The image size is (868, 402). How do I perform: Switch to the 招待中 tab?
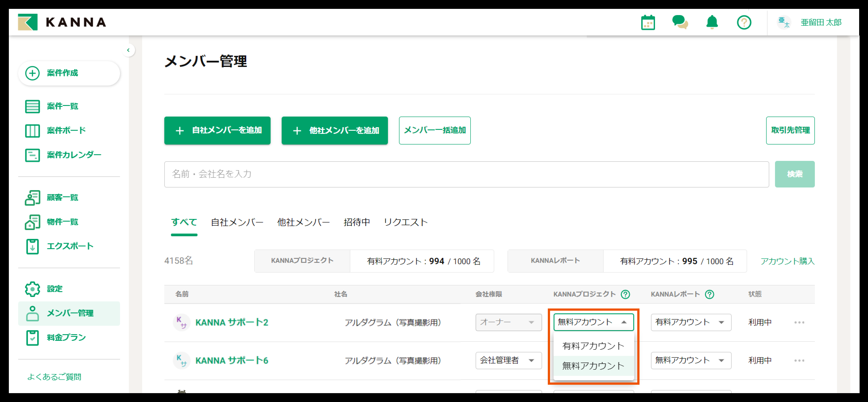(x=356, y=222)
